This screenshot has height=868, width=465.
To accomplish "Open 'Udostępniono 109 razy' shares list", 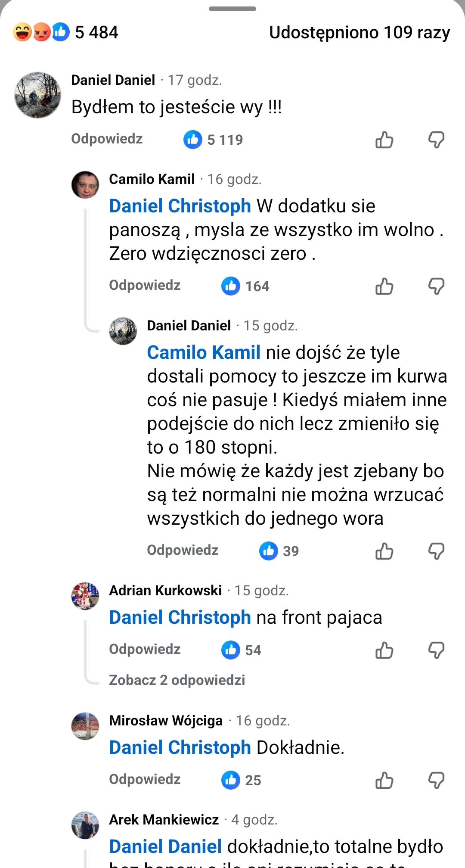I will click(x=360, y=32).
